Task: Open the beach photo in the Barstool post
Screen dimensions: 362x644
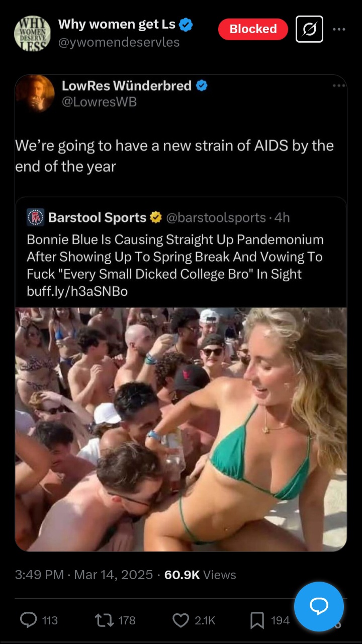Action: [x=180, y=429]
